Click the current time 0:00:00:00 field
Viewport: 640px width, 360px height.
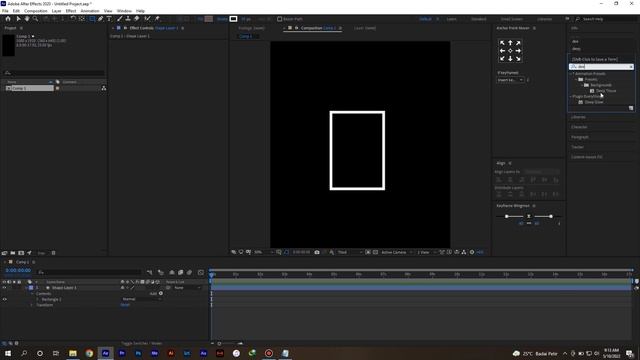pyautogui.click(x=18, y=270)
